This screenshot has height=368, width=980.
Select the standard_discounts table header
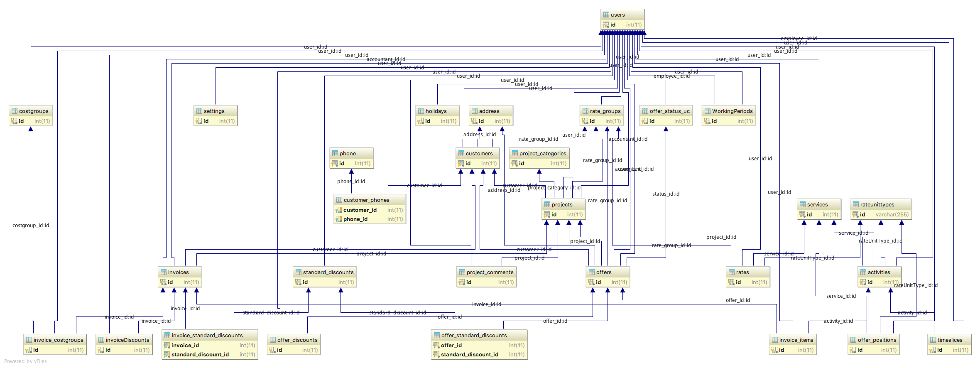click(x=325, y=272)
